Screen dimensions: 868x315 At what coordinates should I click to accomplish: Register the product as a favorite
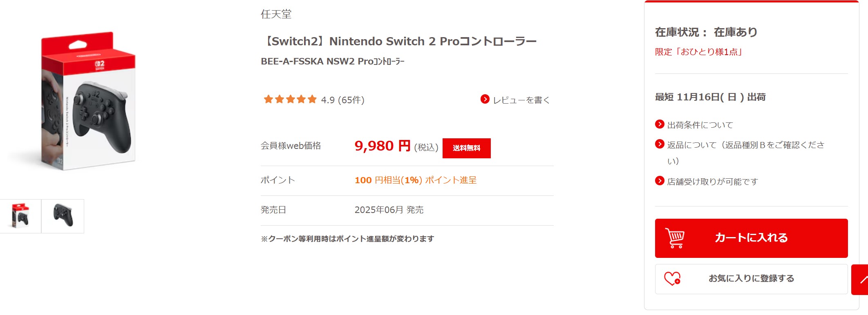[x=751, y=279]
